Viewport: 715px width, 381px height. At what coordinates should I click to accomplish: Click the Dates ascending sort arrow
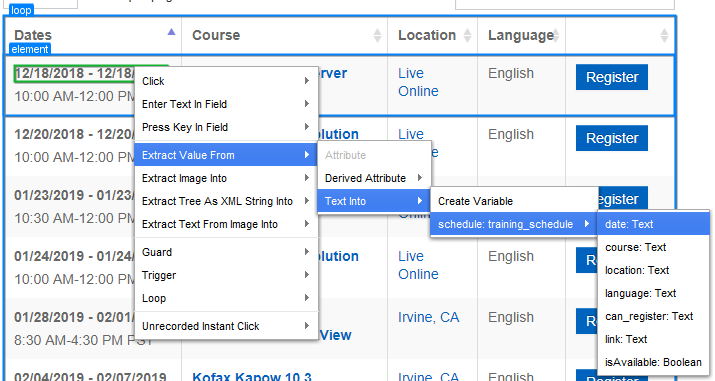171,31
